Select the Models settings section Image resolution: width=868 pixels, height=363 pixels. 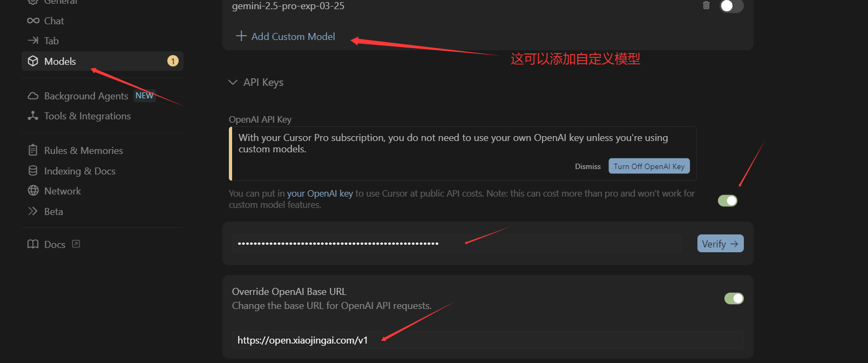pyautogui.click(x=103, y=61)
